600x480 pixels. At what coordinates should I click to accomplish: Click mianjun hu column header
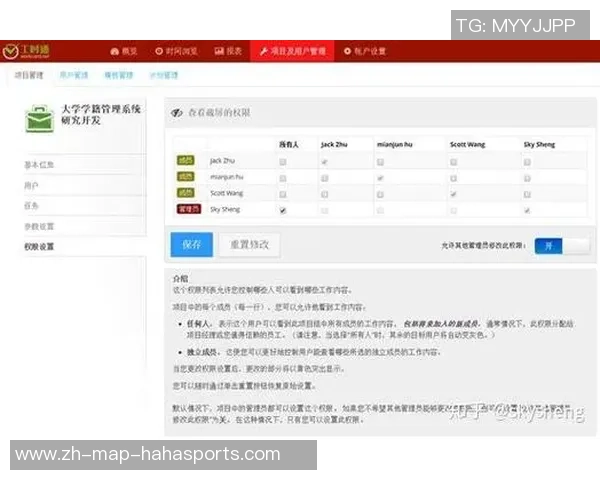395,144
